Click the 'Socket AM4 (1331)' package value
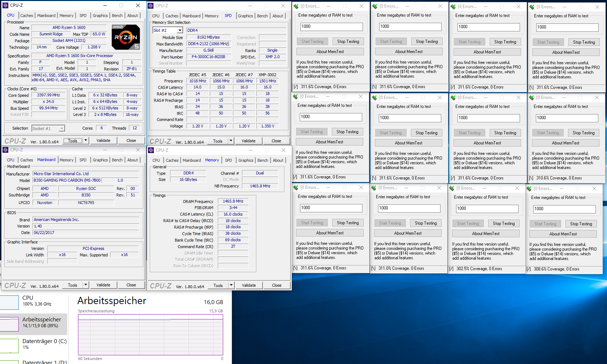Viewport: 607px width, 364px height. point(69,40)
